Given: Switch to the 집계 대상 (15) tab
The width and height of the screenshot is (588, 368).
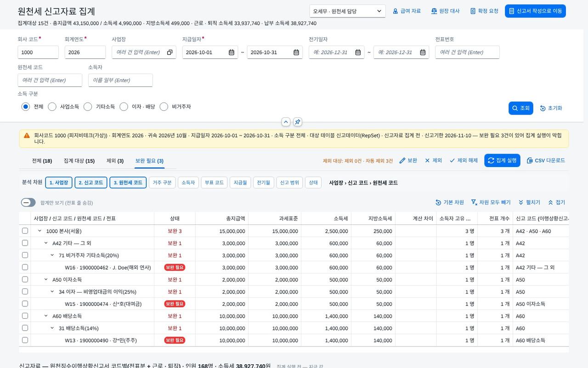Looking at the screenshot, I should click(x=79, y=161).
